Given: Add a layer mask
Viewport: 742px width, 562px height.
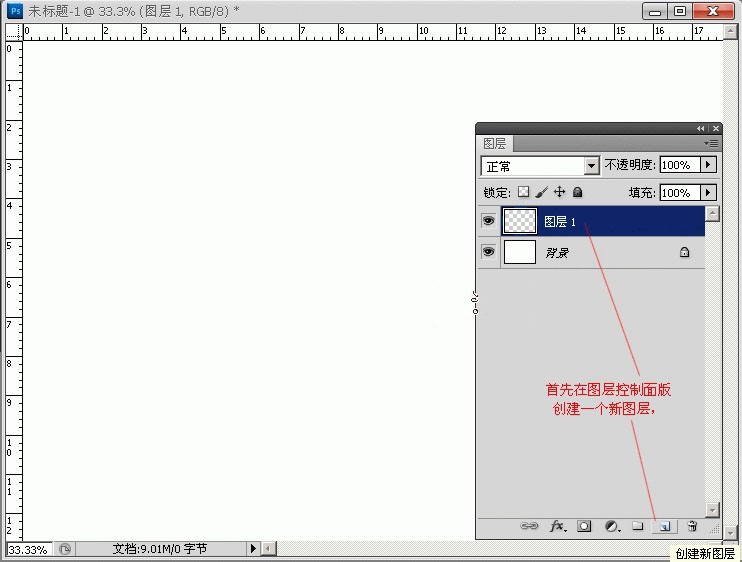Looking at the screenshot, I should tap(584, 526).
